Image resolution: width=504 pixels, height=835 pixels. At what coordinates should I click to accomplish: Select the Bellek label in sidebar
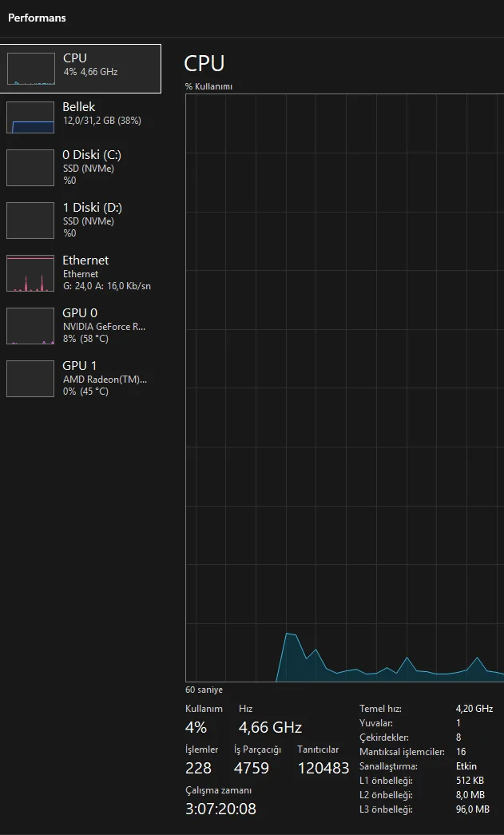(x=79, y=107)
